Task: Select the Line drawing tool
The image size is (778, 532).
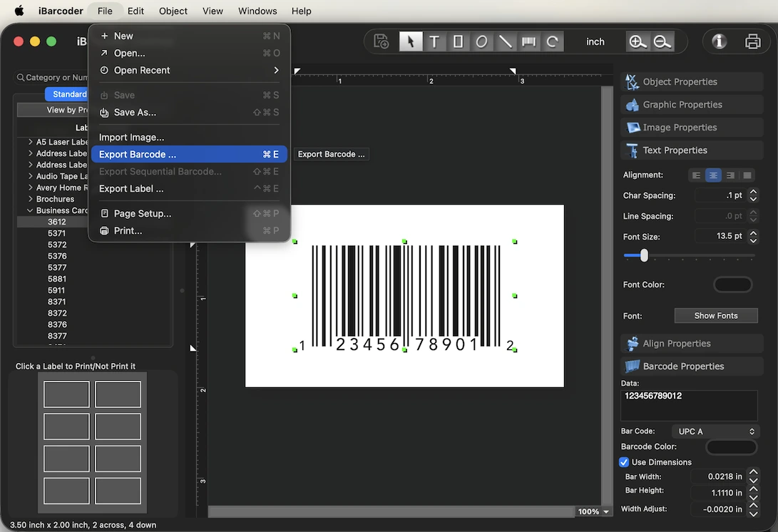Action: click(505, 41)
